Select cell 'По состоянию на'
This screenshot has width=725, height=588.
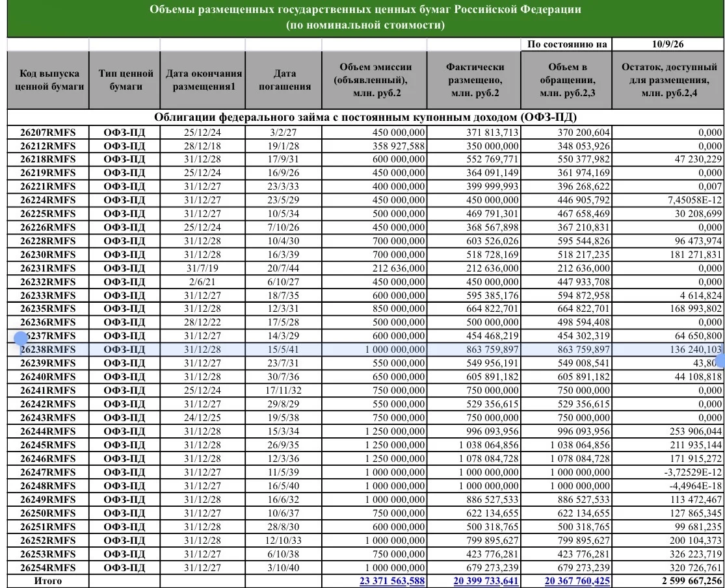(566, 44)
